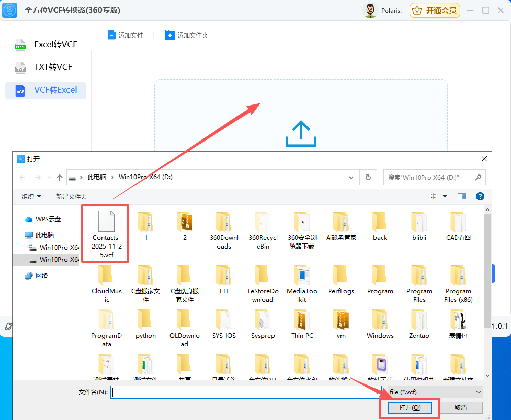Open the view mode options dropdown

(x=445, y=196)
